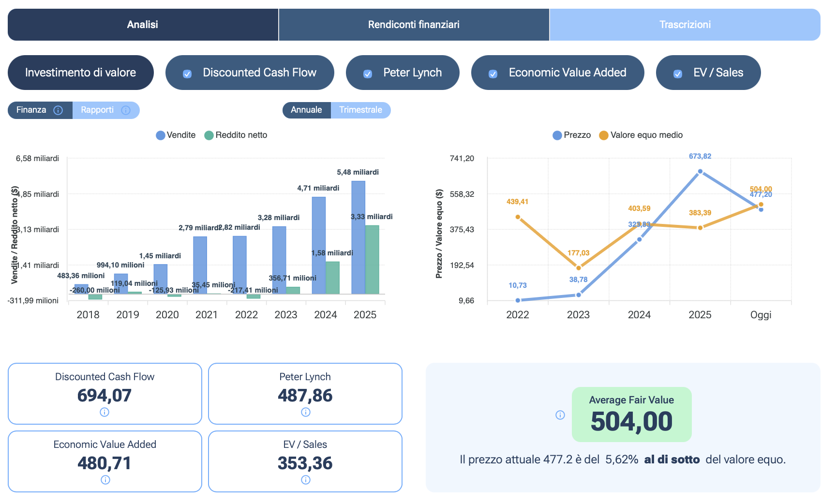Click the Vendite blue legend swatch
Screen dimensions: 836x504
[161, 135]
